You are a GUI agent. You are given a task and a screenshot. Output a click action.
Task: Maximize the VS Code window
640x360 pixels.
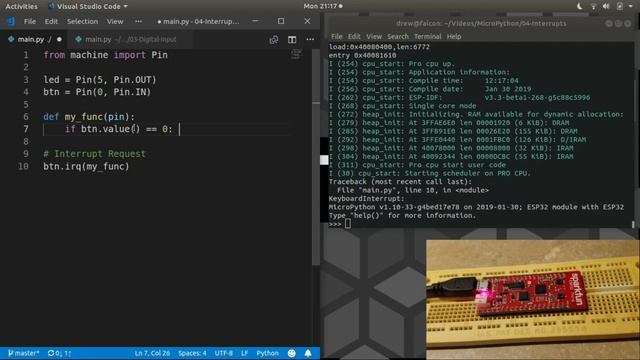tap(281, 21)
